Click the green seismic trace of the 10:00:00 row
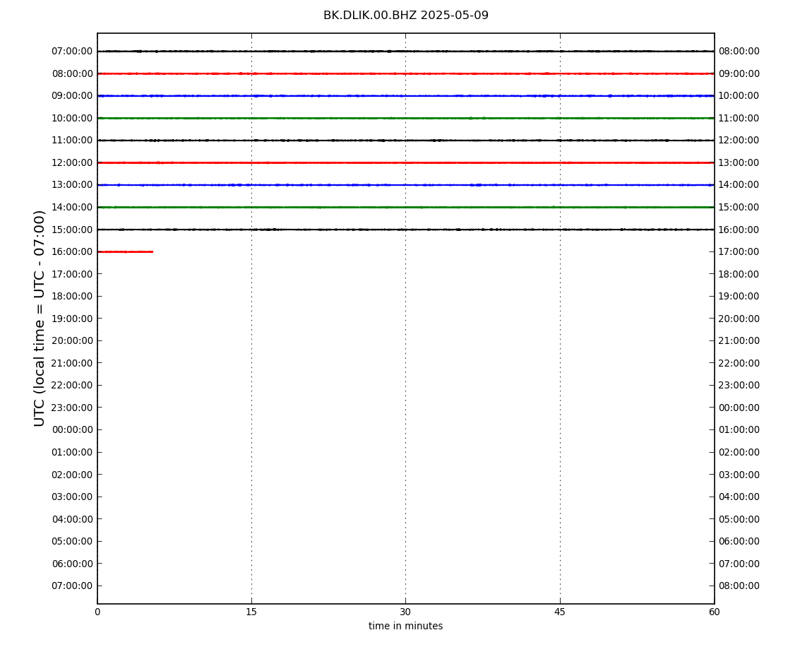812x671 pixels. (405, 118)
